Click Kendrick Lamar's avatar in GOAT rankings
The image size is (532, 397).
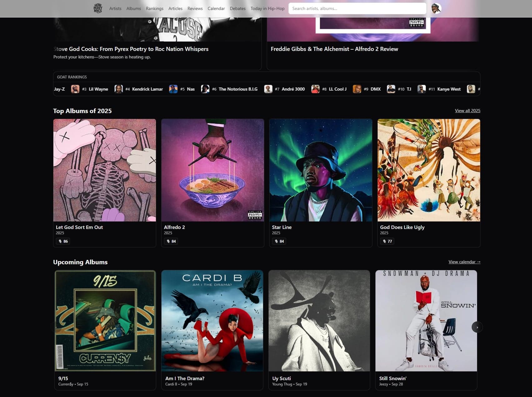click(118, 89)
